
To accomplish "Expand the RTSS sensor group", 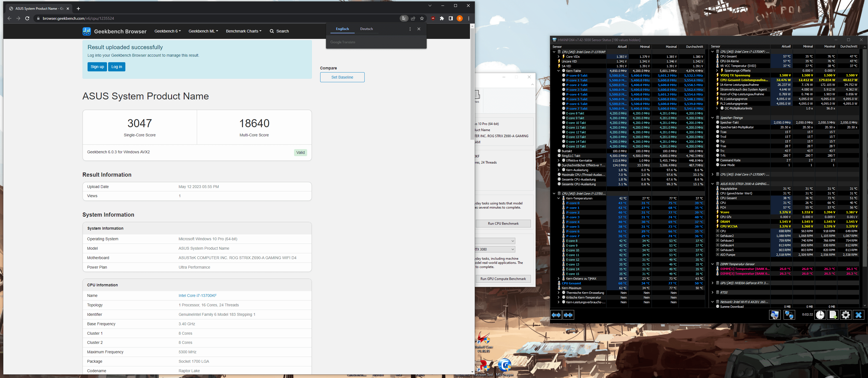I will tap(712, 292).
